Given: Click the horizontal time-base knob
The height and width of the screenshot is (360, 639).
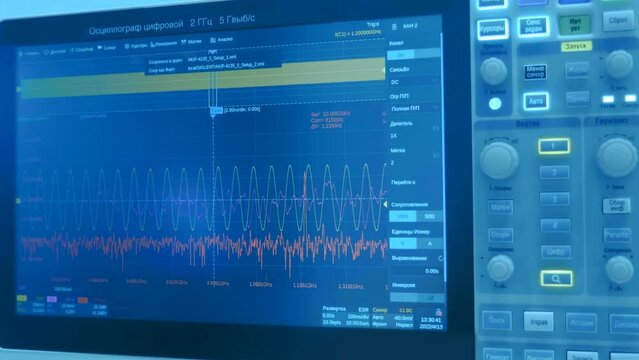Looking at the screenshot, I should 617,157.
